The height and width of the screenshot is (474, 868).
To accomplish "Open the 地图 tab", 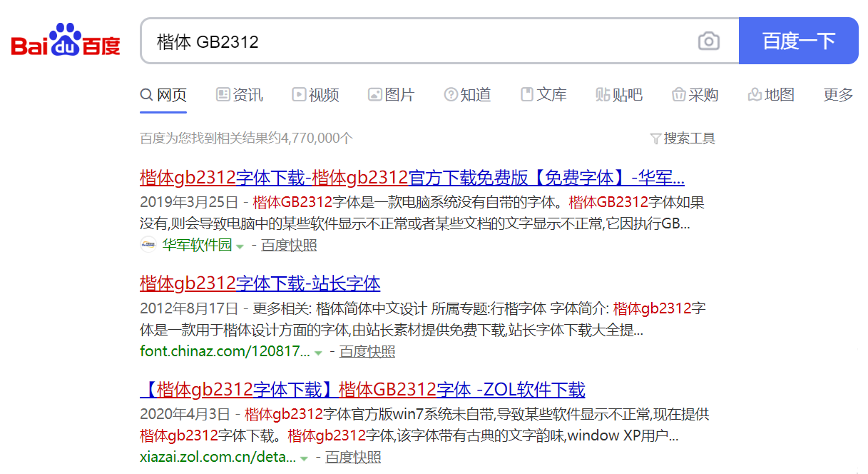I will point(771,94).
